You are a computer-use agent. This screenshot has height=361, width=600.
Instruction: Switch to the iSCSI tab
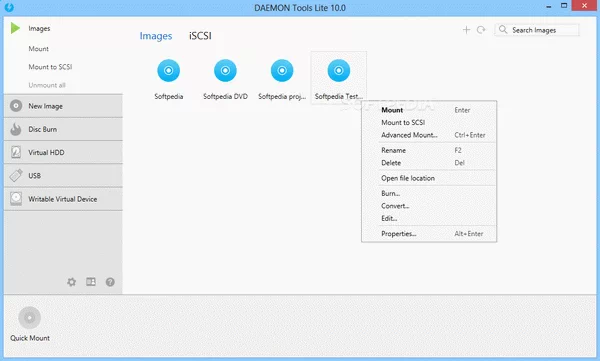pos(200,36)
